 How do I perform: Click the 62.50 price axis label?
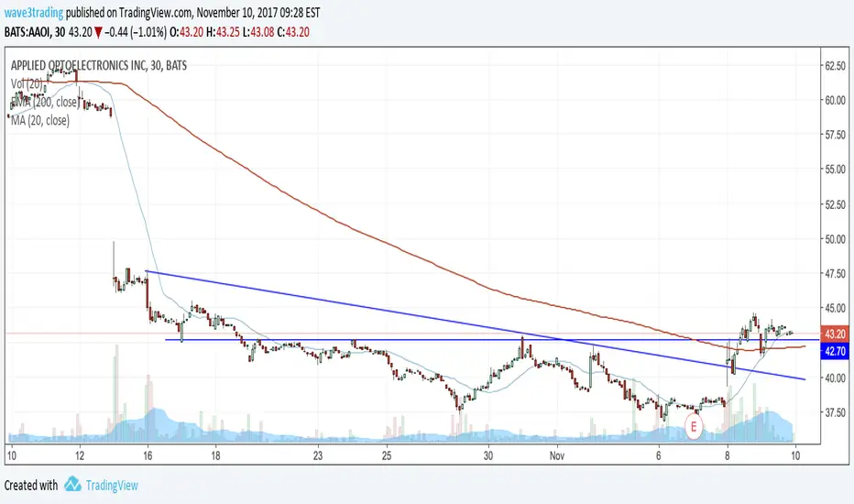(836, 66)
